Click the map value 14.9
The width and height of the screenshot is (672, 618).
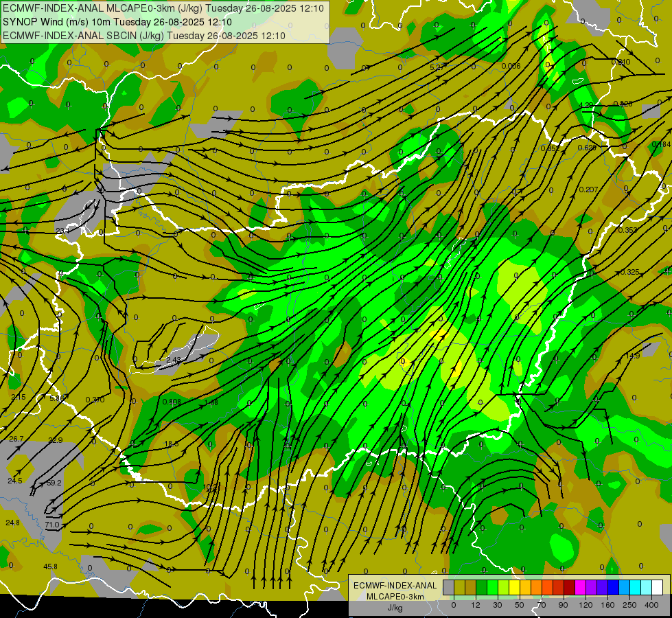[633, 356]
